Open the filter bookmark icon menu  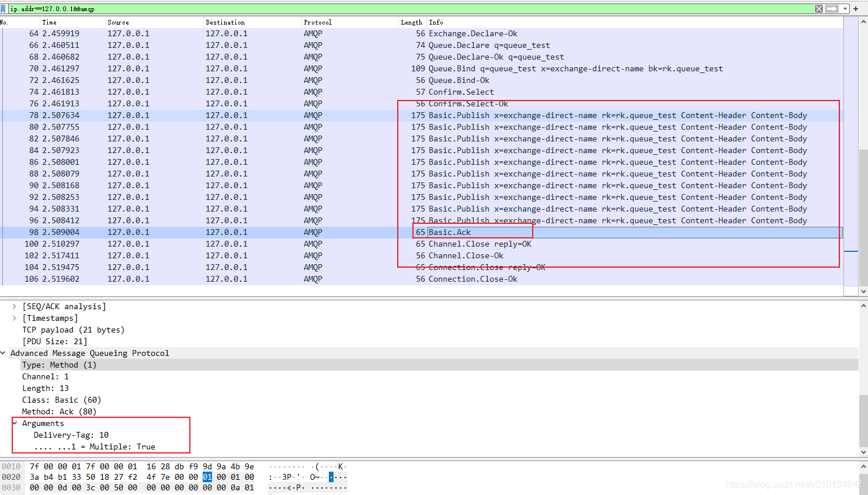tap(4, 9)
